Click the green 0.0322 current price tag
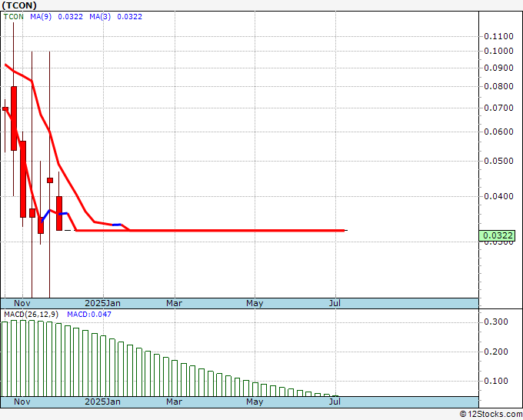The width and height of the screenshot is (523, 420). pos(497,235)
